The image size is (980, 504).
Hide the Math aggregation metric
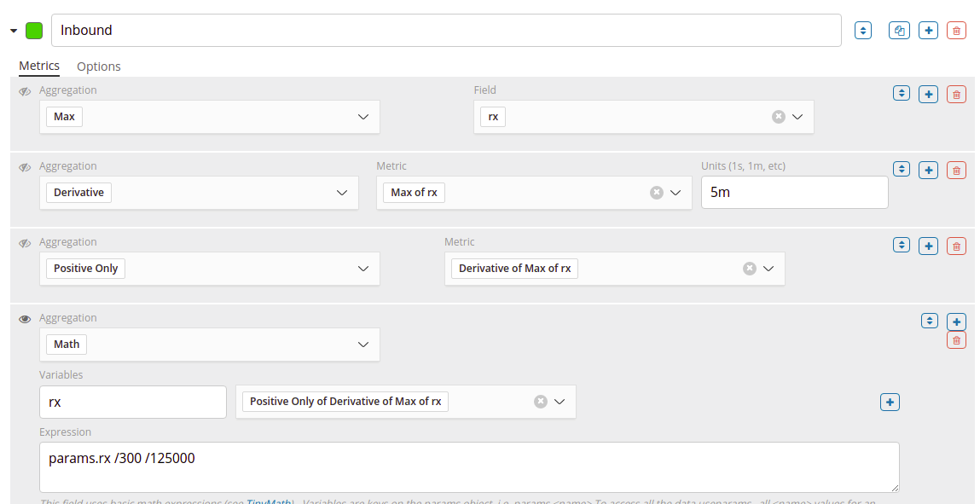tap(25, 319)
